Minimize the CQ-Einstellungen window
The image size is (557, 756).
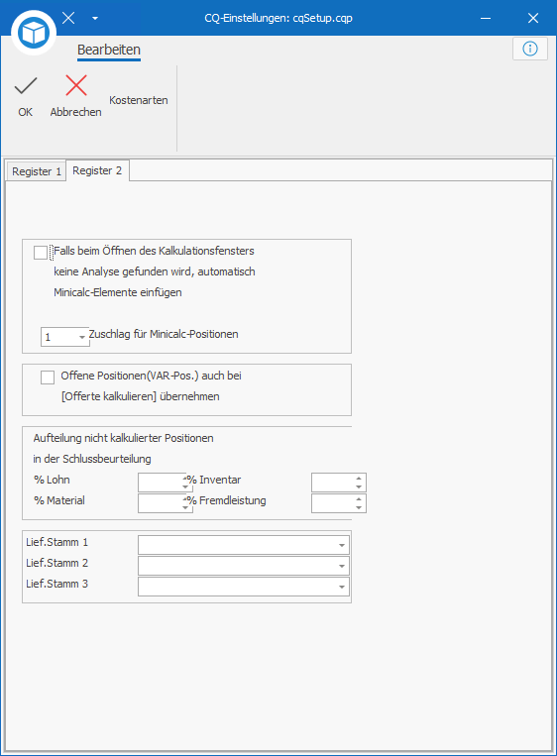click(486, 18)
